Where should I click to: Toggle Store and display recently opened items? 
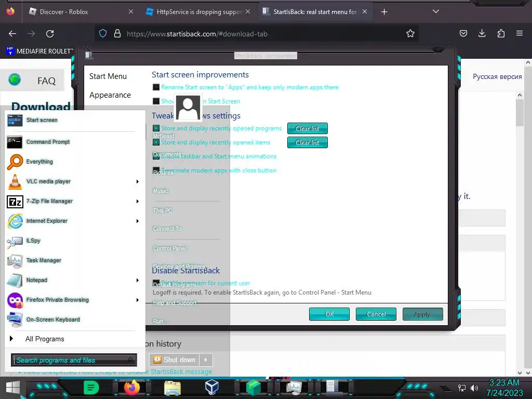[156, 142]
